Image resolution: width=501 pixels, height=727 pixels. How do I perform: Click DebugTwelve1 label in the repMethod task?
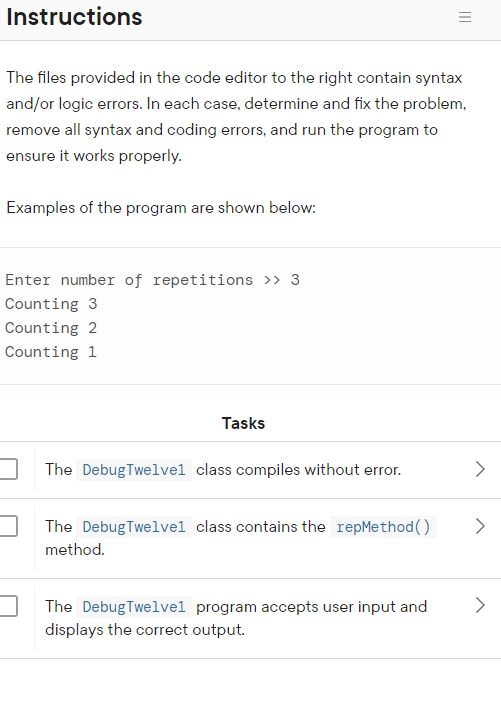pyautogui.click(x=134, y=527)
